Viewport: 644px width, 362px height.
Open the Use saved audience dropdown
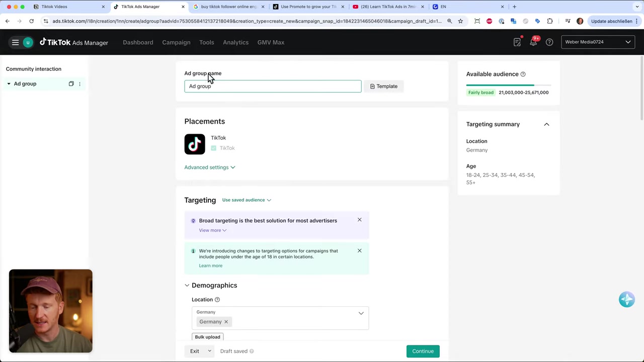point(247,200)
